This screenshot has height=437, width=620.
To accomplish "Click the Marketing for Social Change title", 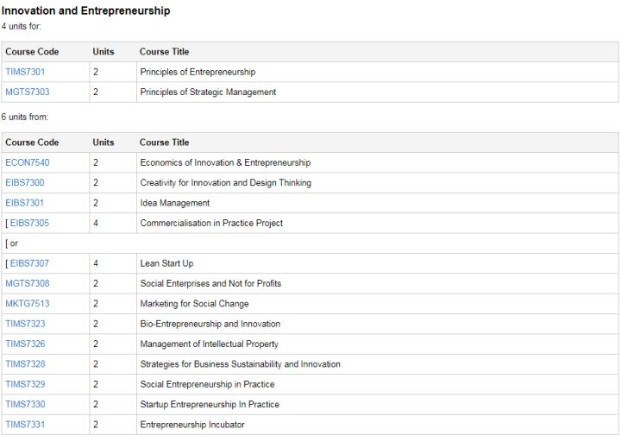I will pyautogui.click(x=194, y=304).
